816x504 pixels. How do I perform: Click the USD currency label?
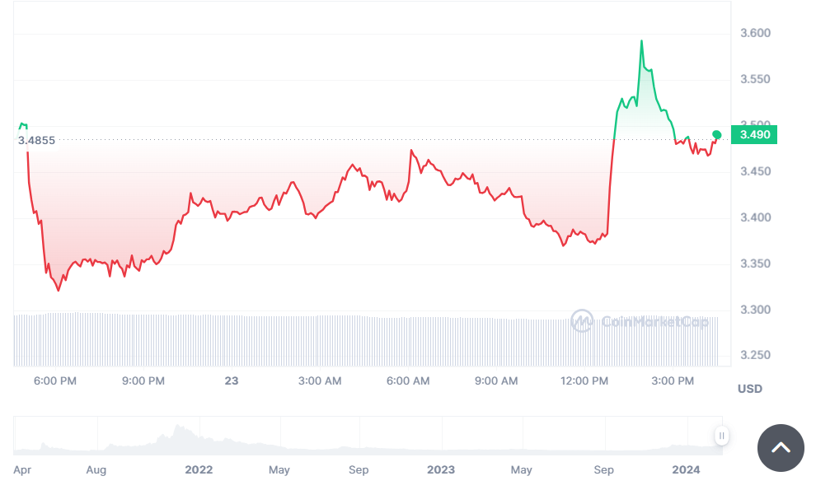click(750, 389)
